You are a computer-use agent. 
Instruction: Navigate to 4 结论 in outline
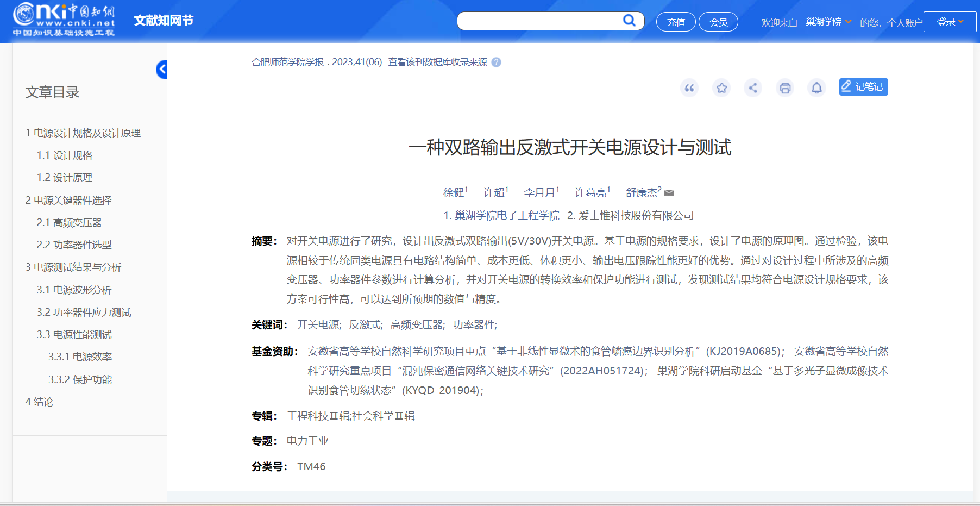(39, 402)
